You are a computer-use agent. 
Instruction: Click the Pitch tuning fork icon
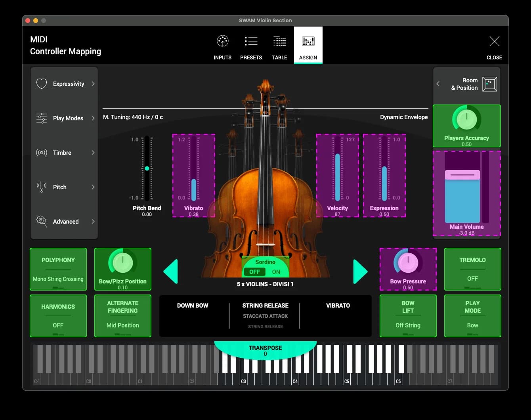42,187
